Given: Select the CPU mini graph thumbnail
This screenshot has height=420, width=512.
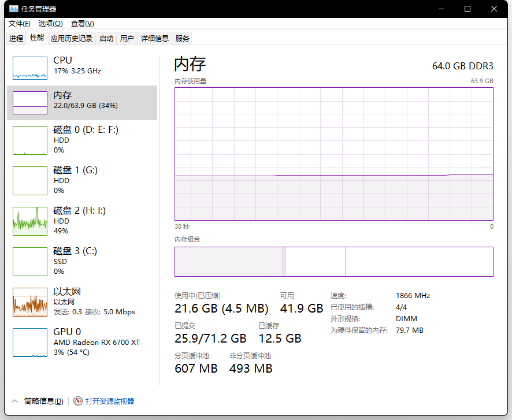Looking at the screenshot, I should point(30,68).
